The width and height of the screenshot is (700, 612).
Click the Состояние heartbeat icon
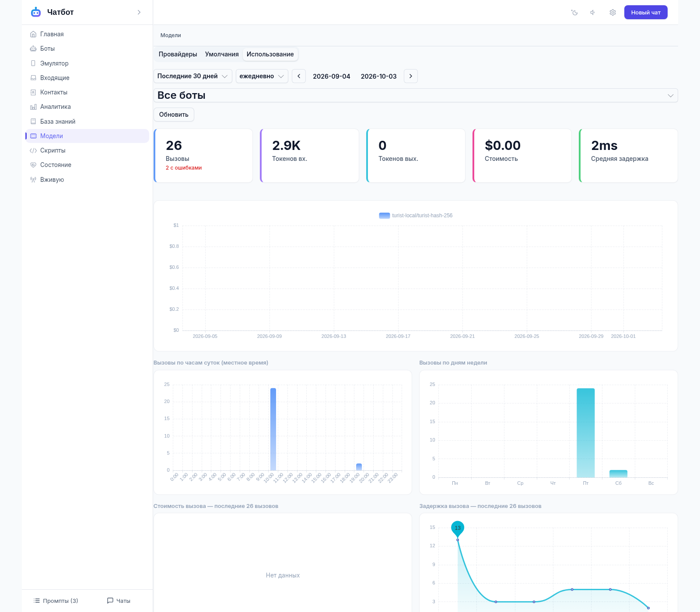click(x=33, y=165)
